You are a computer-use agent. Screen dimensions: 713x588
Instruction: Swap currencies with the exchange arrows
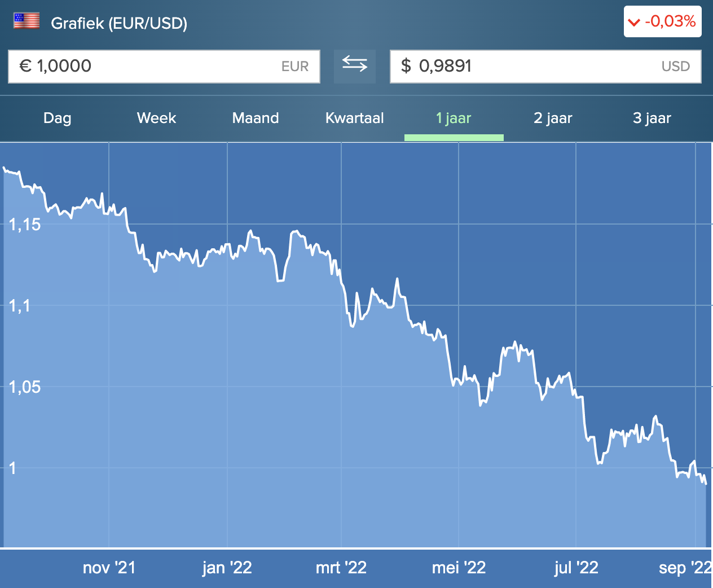(354, 65)
